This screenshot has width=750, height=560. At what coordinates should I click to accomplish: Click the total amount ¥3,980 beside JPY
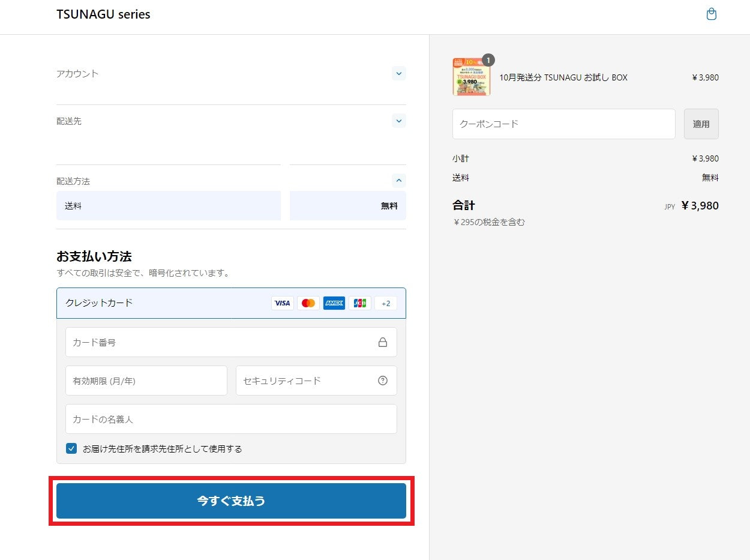700,205
